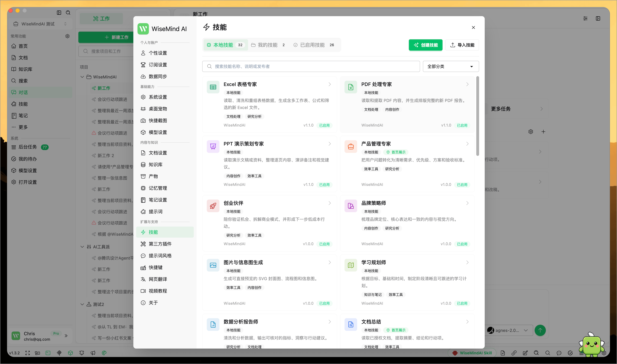Collapse the 测试2 project group
617x364 pixels.
coord(82,304)
